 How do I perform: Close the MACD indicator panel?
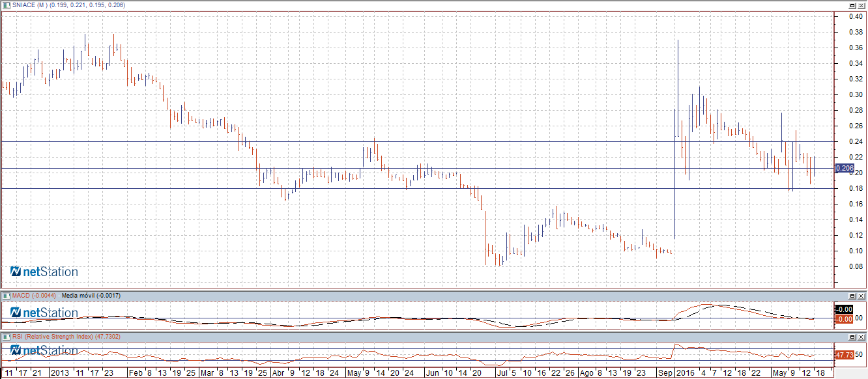click(861, 296)
